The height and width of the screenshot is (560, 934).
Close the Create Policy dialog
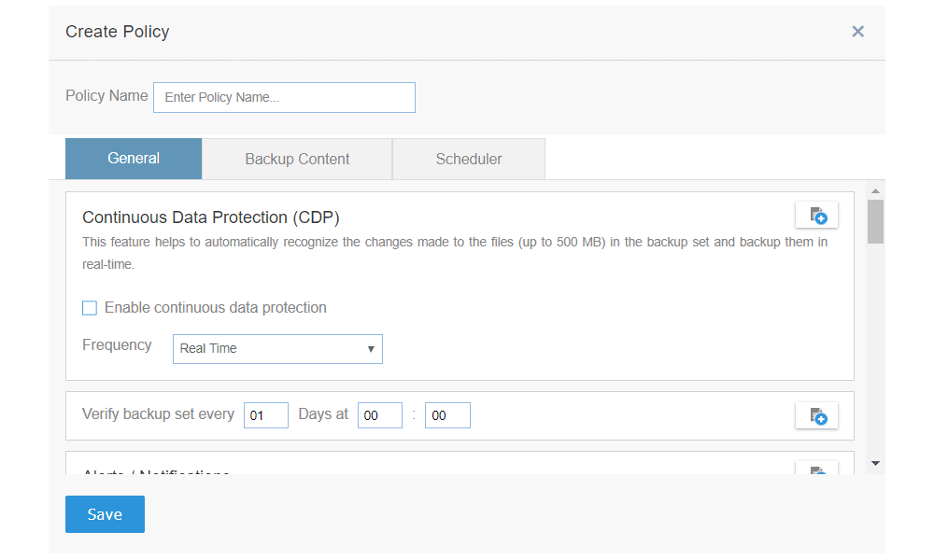pyautogui.click(x=857, y=32)
